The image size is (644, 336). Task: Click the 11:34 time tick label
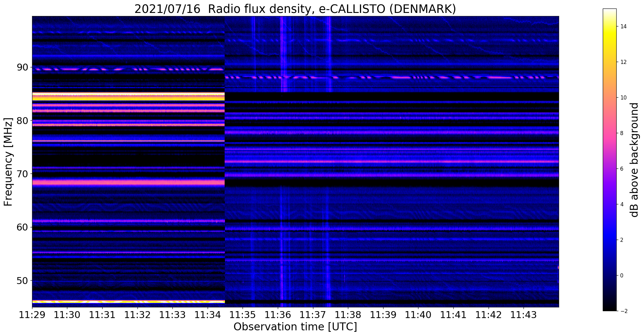pyautogui.click(x=208, y=315)
